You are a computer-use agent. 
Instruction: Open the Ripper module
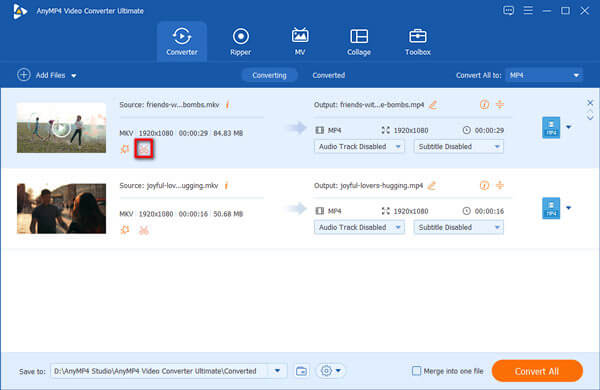(240, 42)
